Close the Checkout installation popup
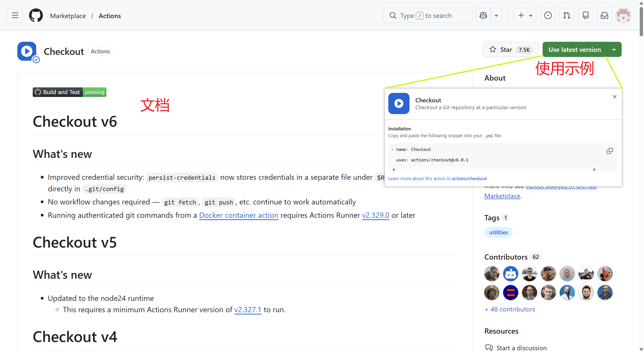This screenshot has height=352, width=644. pos(615,97)
